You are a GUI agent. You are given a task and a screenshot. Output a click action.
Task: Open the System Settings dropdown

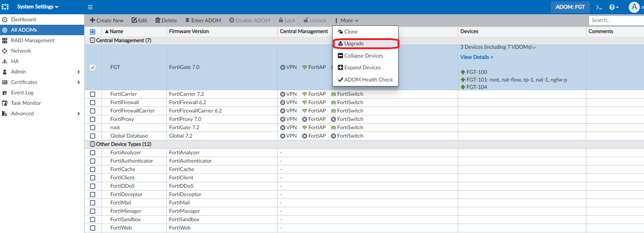[38, 7]
